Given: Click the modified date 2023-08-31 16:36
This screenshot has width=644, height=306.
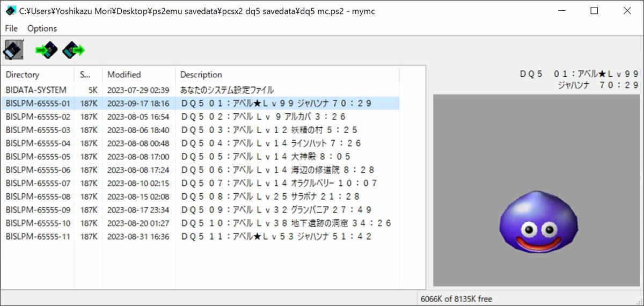Looking at the screenshot, I should tap(138, 236).
